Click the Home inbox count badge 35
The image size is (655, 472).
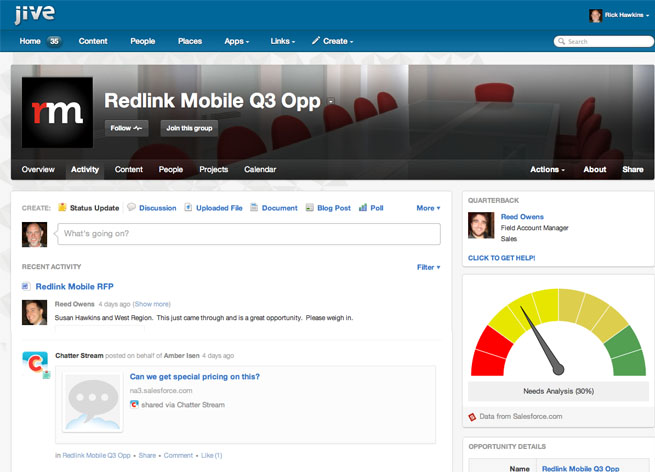tap(54, 41)
